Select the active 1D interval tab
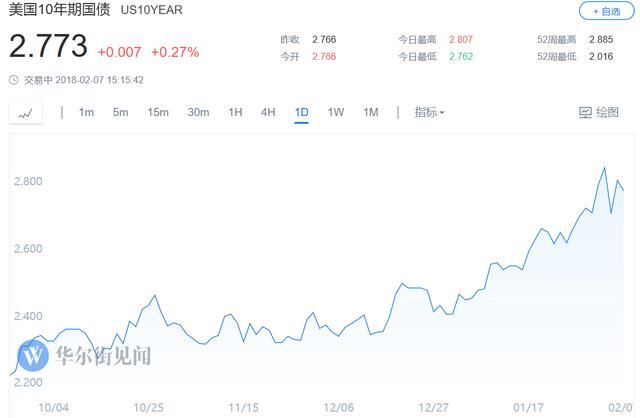 (x=302, y=113)
